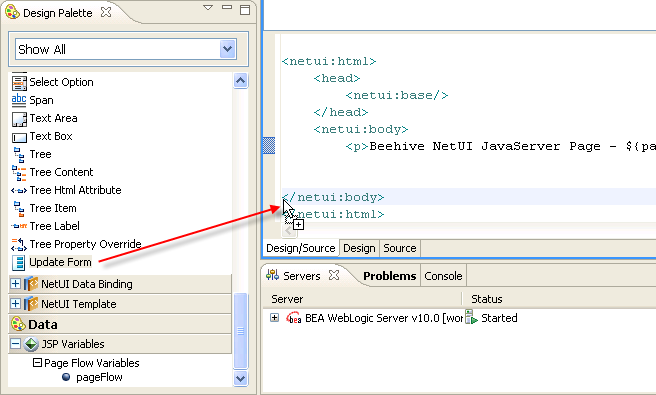Image resolution: width=656 pixels, height=395 pixels.
Task: Click the blue marker in editor gutter
Action: tap(269, 145)
